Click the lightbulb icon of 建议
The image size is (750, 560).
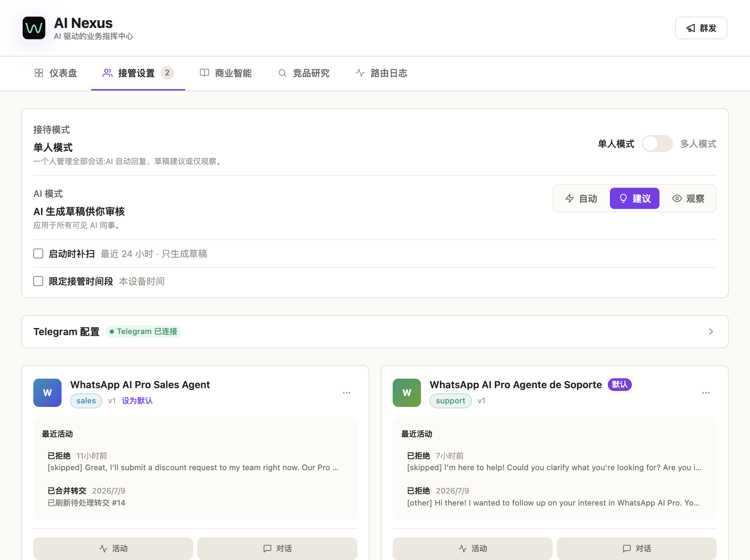click(623, 198)
